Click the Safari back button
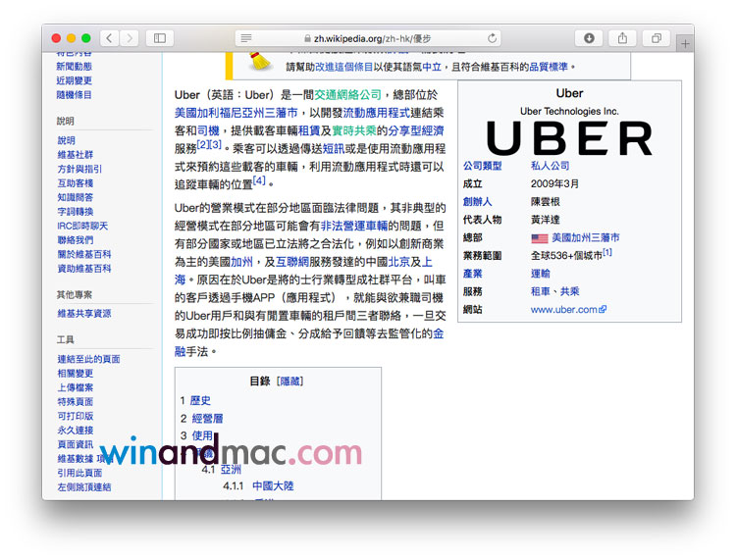736x560 pixels. pos(108,38)
